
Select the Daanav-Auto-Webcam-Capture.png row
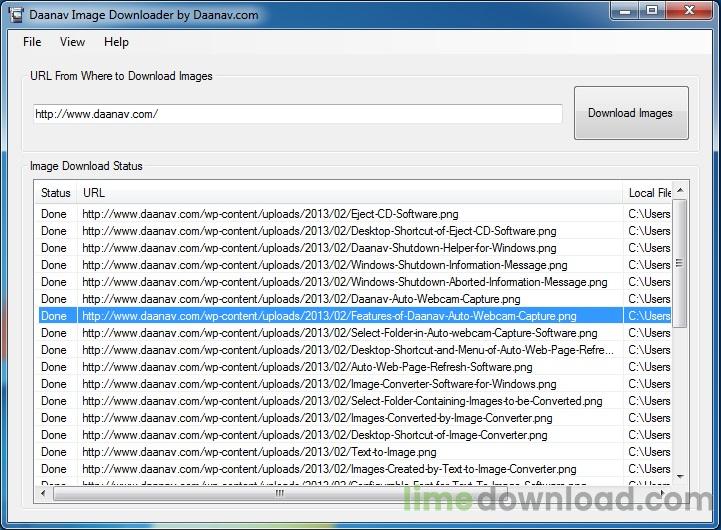354,299
